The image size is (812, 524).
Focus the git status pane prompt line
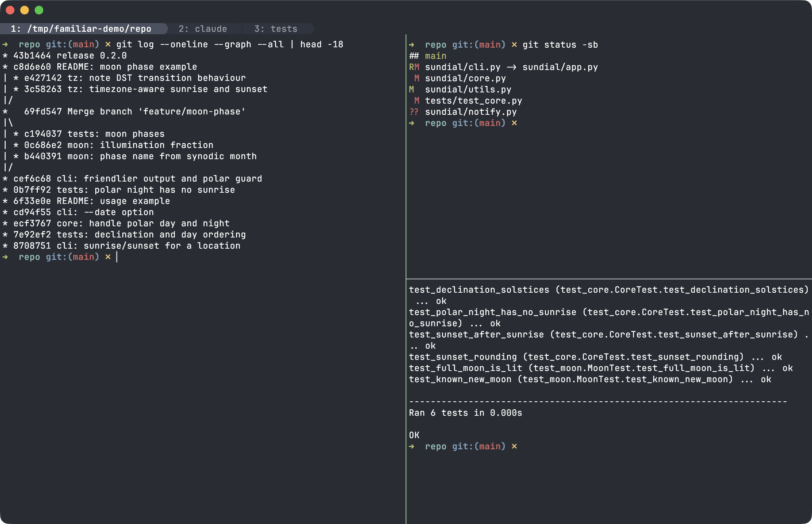pyautogui.click(x=463, y=123)
